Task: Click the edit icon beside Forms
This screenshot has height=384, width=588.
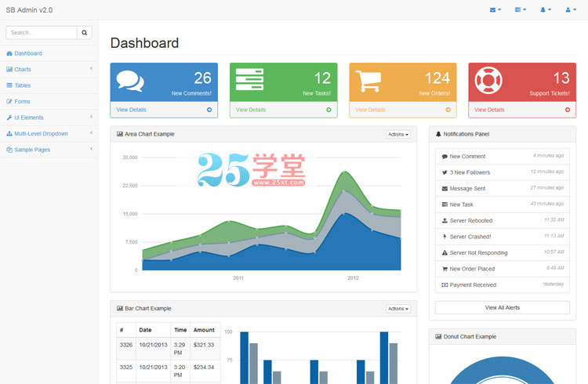Action: (9, 102)
